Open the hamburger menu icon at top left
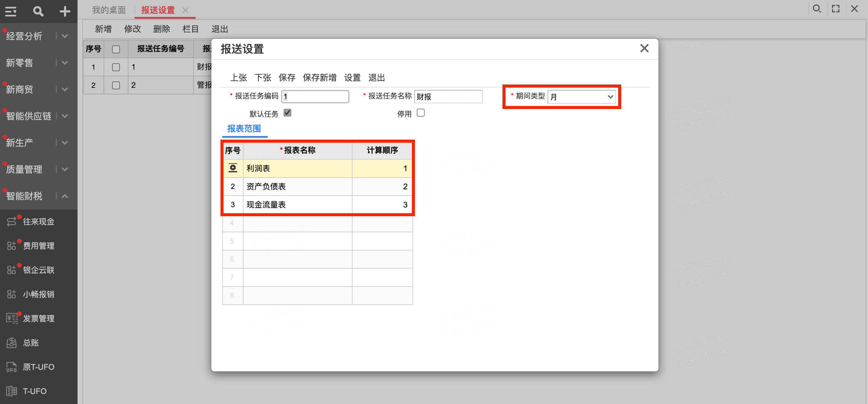The image size is (868, 404). click(x=11, y=12)
